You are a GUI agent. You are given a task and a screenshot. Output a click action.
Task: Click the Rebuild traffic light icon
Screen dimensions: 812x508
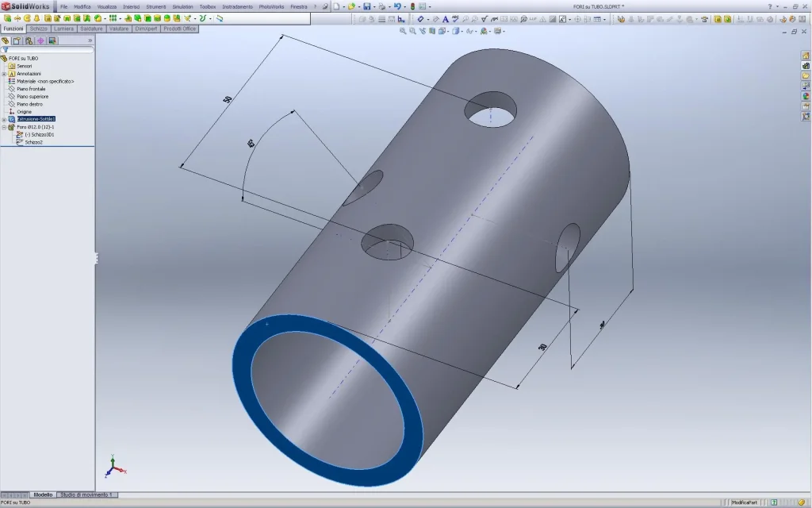coord(412,6)
